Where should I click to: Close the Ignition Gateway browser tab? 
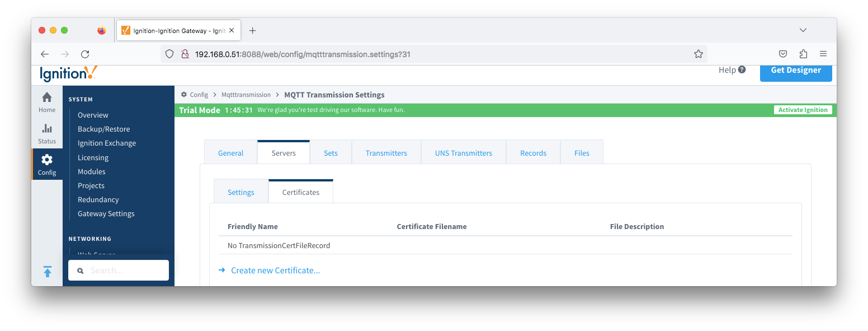tap(232, 30)
